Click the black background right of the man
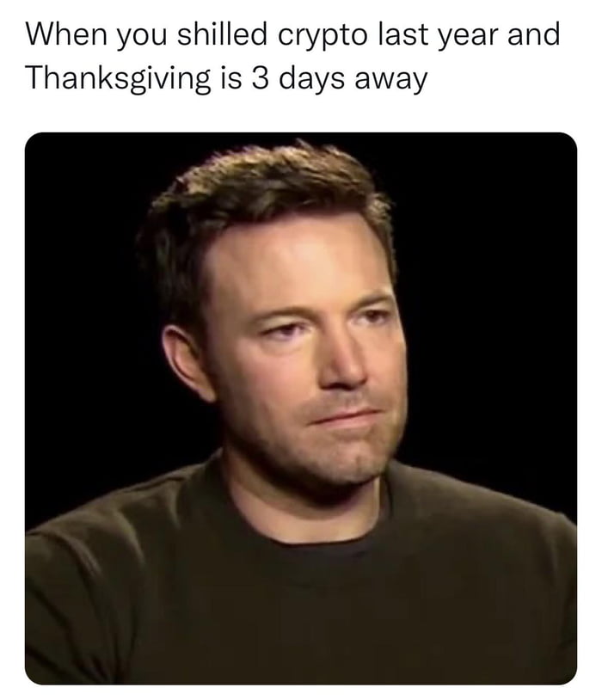This screenshot has height=700, width=602. (x=491, y=312)
